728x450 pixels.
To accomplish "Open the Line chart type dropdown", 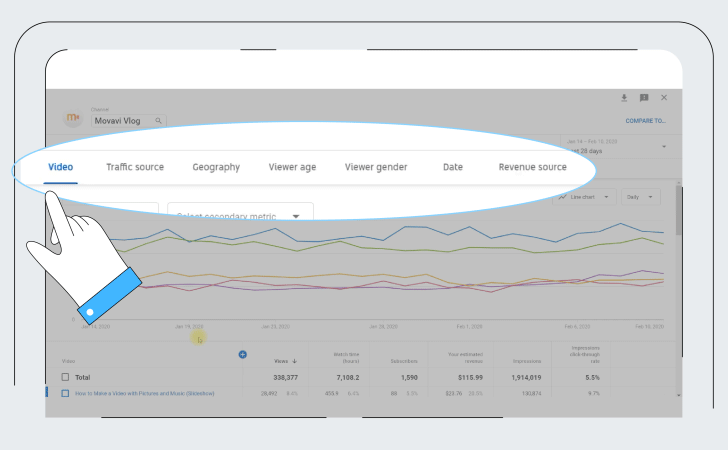I will tap(584, 197).
